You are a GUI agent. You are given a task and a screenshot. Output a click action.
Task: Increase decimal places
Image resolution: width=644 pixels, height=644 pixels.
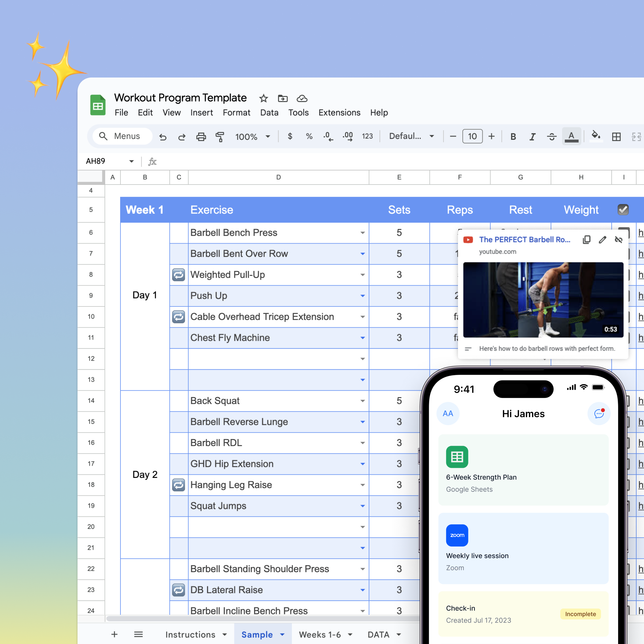click(x=348, y=136)
